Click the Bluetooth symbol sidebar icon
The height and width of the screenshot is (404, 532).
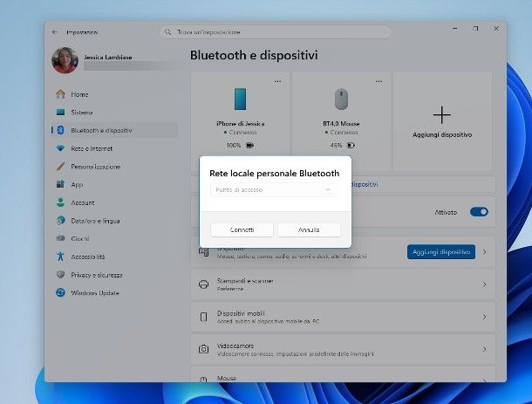pos(61,130)
